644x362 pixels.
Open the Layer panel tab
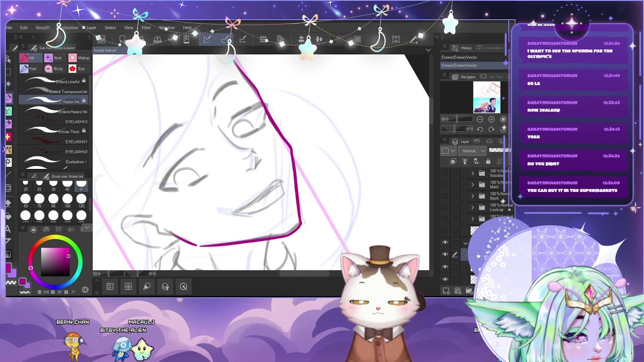click(461, 141)
